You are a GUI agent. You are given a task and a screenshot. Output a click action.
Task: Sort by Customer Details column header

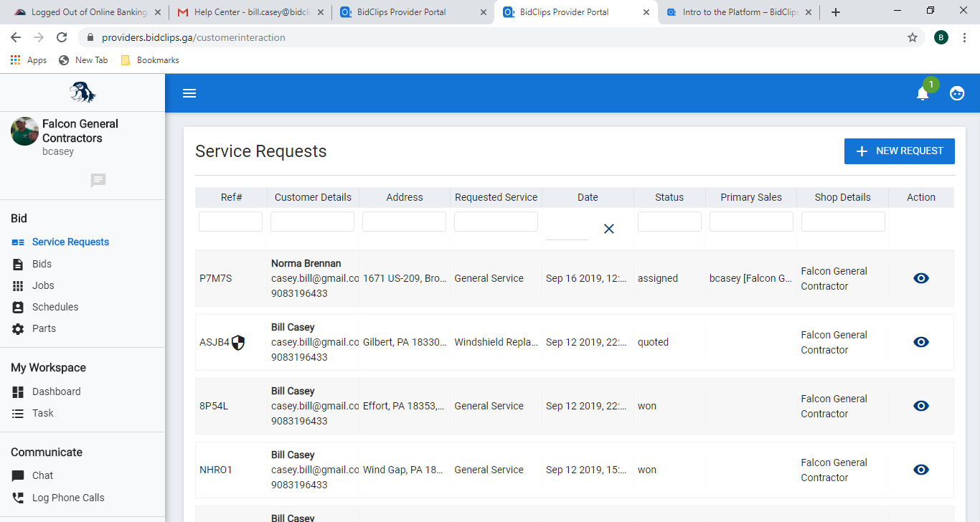pyautogui.click(x=313, y=197)
